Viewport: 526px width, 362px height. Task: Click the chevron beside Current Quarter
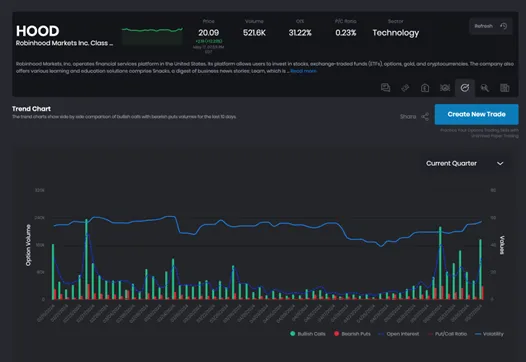pos(500,163)
